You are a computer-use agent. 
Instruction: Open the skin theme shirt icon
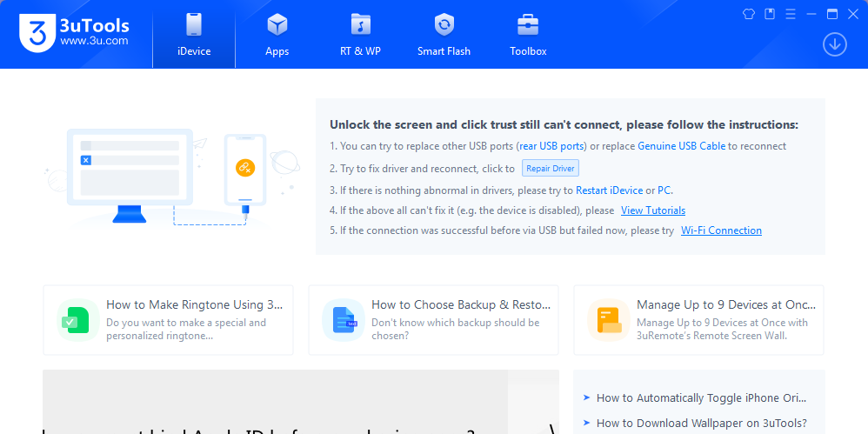[x=748, y=14]
